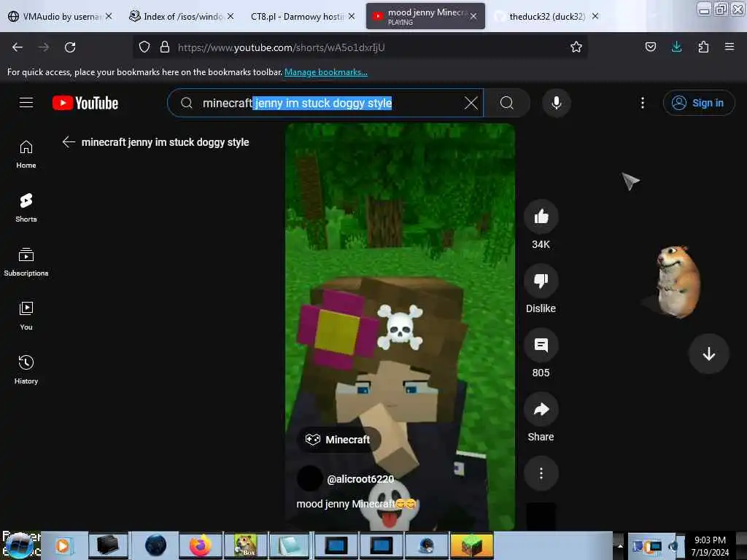
Task: Open Firefox from the taskbar
Action: tap(200, 545)
